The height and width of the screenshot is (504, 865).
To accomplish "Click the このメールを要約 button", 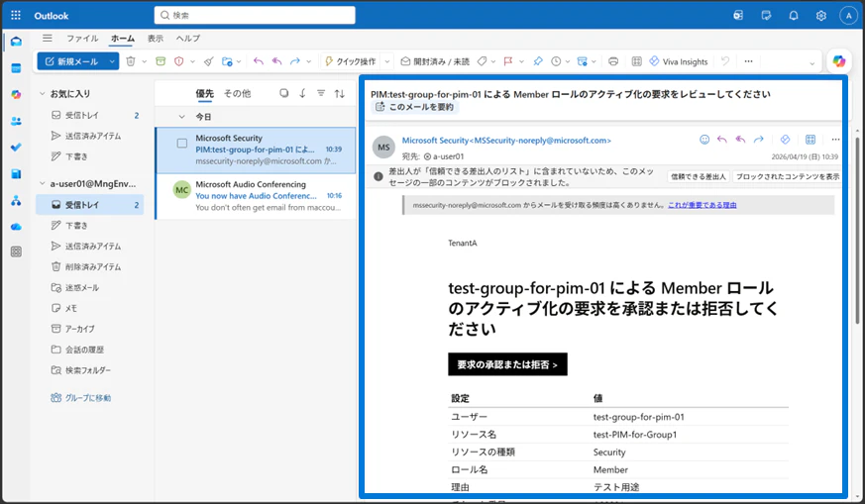I will click(x=415, y=107).
